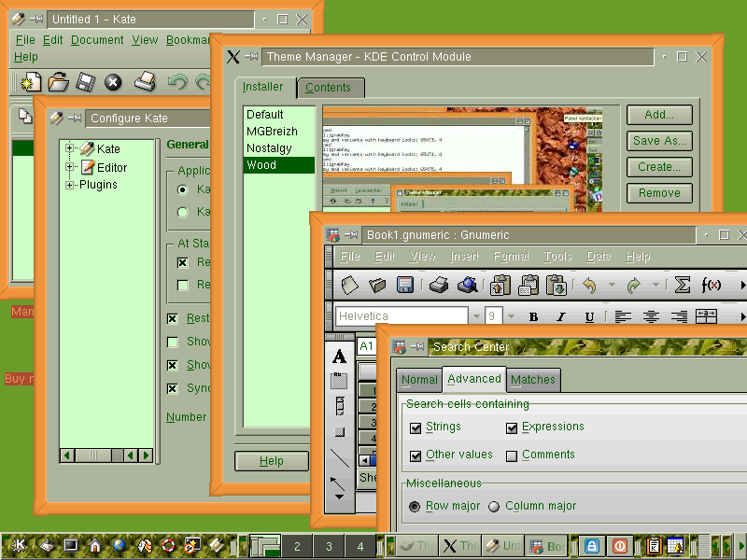The height and width of the screenshot is (560, 747).
Task: Click the horizontal scrollbar under the Kate config tree
Action: pyautogui.click(x=106, y=455)
